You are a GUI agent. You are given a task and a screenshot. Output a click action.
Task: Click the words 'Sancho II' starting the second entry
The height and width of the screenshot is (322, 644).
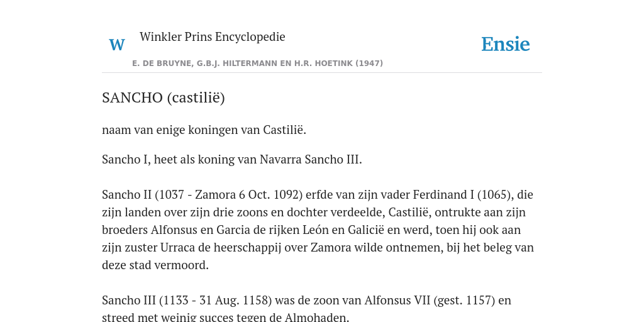(x=127, y=194)
